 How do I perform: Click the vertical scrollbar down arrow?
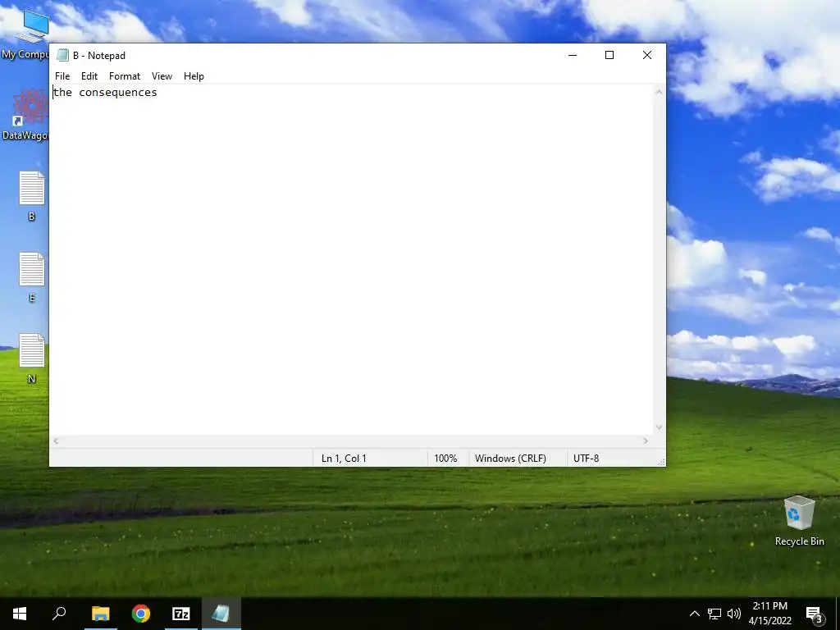point(659,427)
